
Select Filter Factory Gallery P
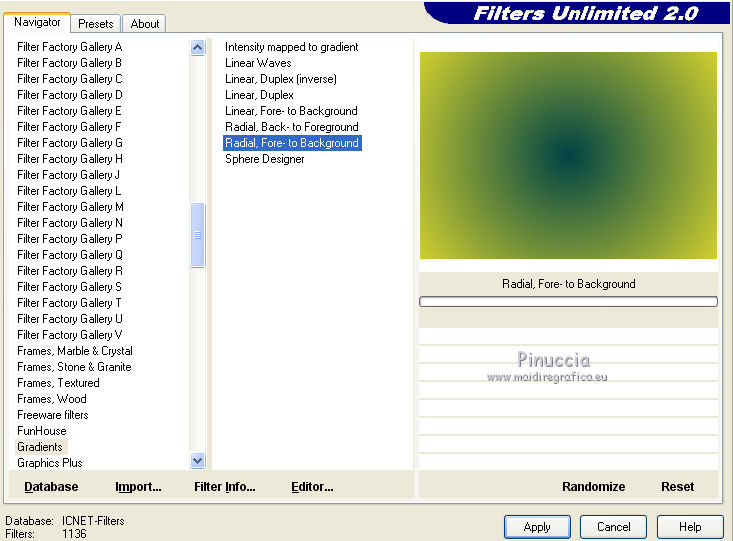[70, 239]
